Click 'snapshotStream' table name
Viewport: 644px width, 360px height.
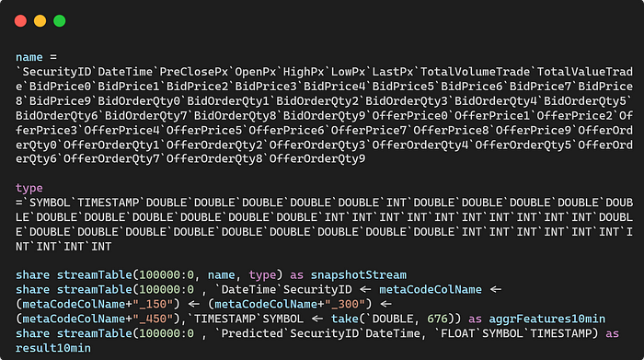(x=359, y=275)
